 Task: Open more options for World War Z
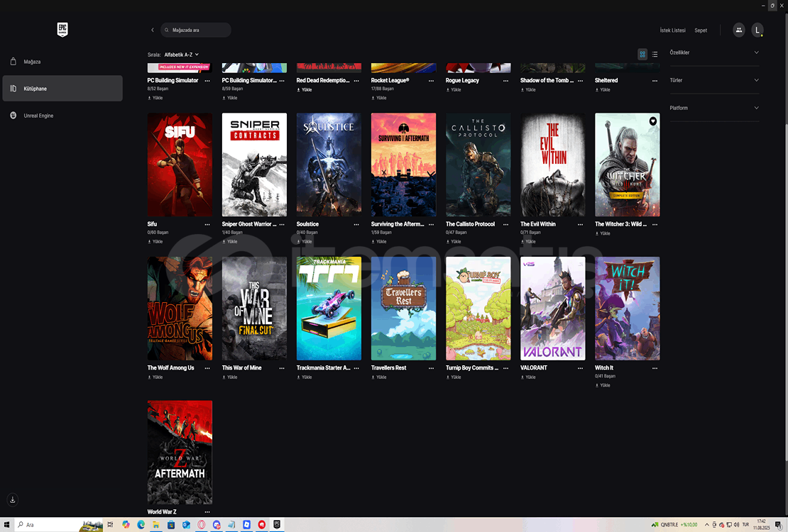[207, 512]
